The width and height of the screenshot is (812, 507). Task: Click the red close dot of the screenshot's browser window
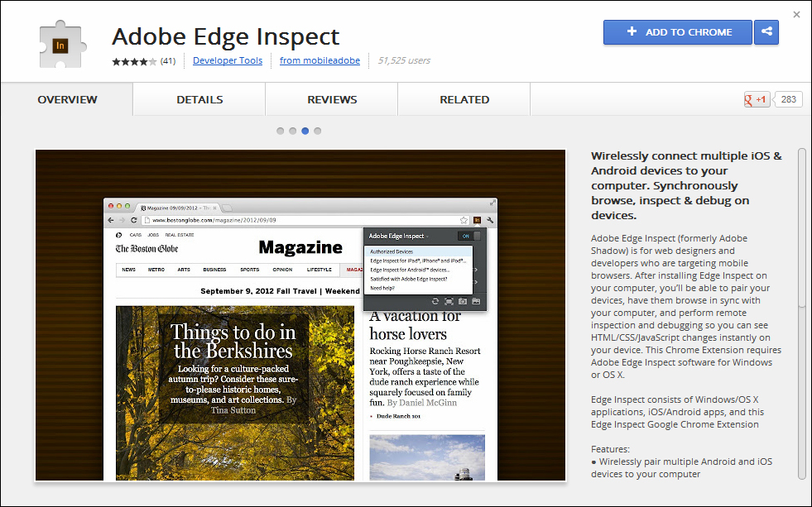point(110,206)
